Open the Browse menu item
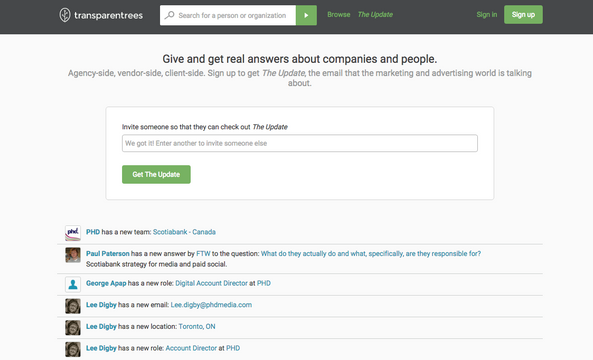 [x=338, y=14]
